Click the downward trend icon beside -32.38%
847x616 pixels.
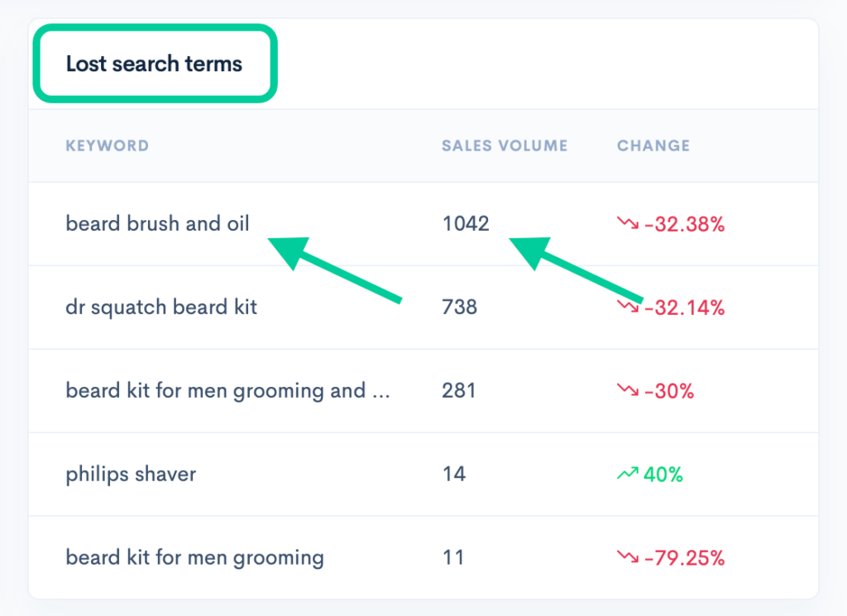pyautogui.click(x=628, y=223)
